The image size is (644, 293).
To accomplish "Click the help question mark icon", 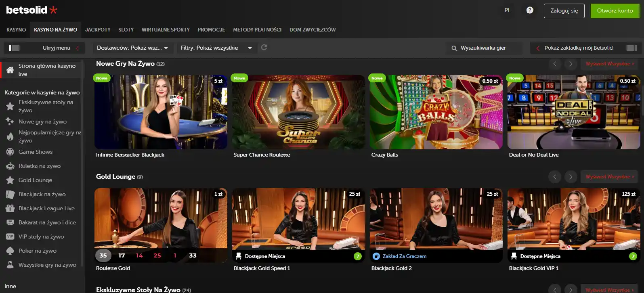I will (x=530, y=10).
